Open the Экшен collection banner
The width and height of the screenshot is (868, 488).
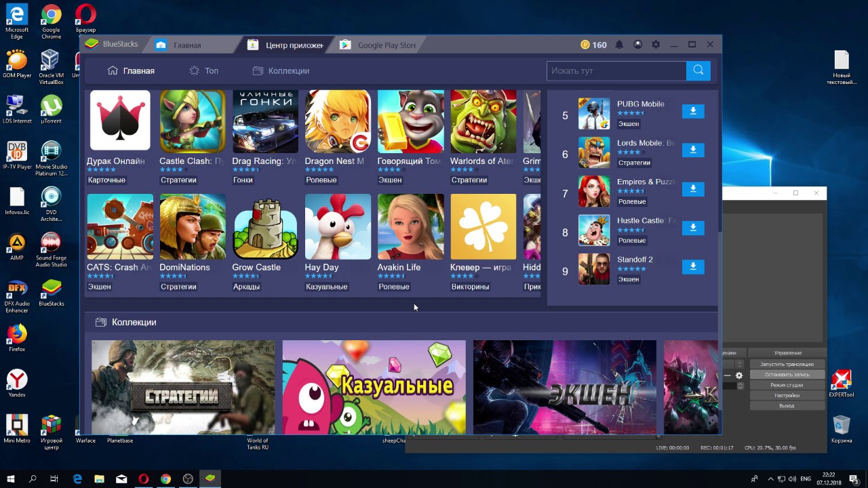564,387
